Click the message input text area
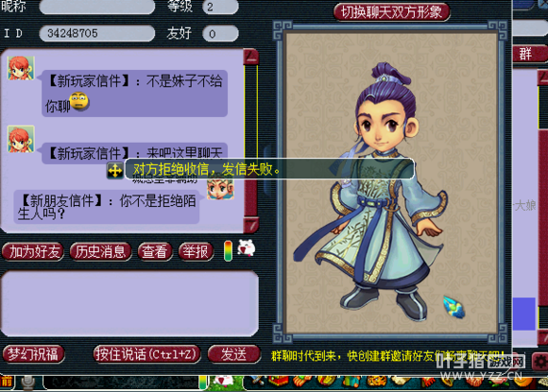The height and width of the screenshot is (392, 548). [x=129, y=303]
